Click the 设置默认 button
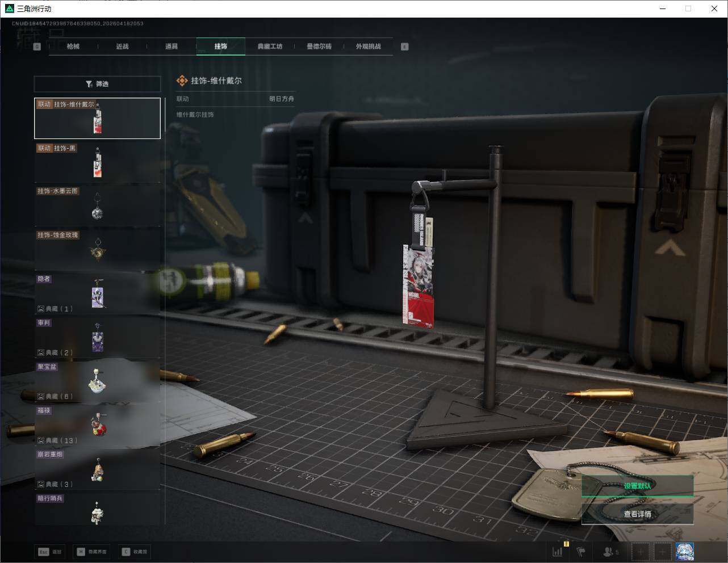Viewport: 728px width, 563px height. click(x=637, y=486)
